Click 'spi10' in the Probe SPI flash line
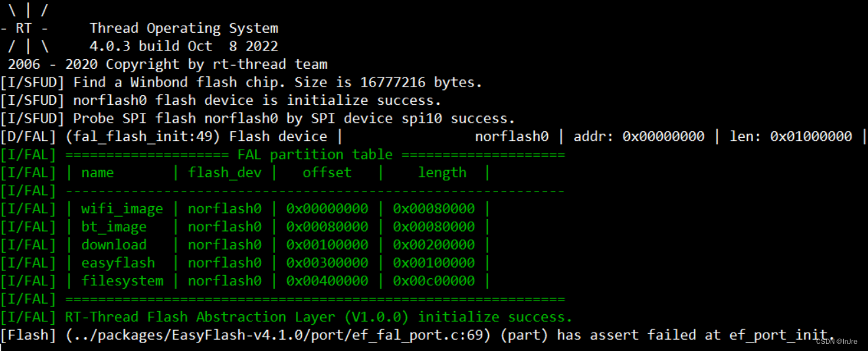The image size is (868, 351). point(421,119)
